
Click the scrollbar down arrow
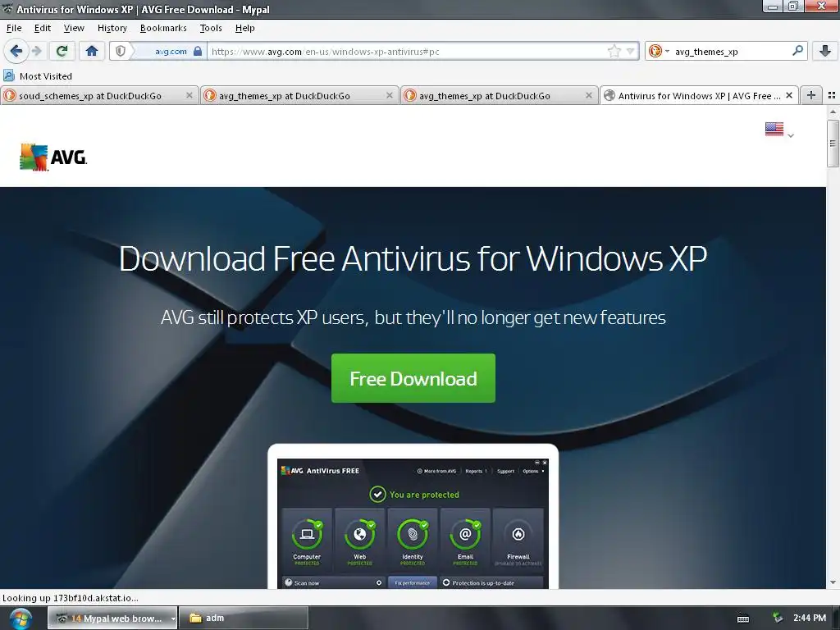tap(833, 582)
